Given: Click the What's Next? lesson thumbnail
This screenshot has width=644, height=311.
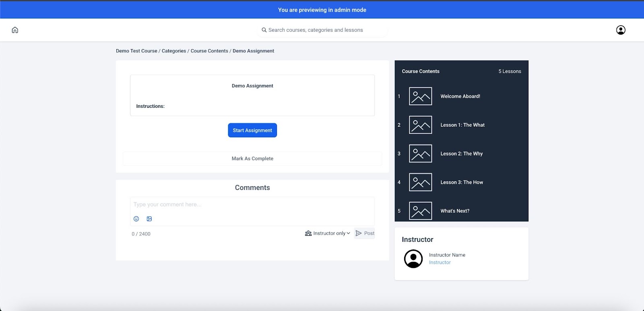Looking at the screenshot, I should [420, 211].
